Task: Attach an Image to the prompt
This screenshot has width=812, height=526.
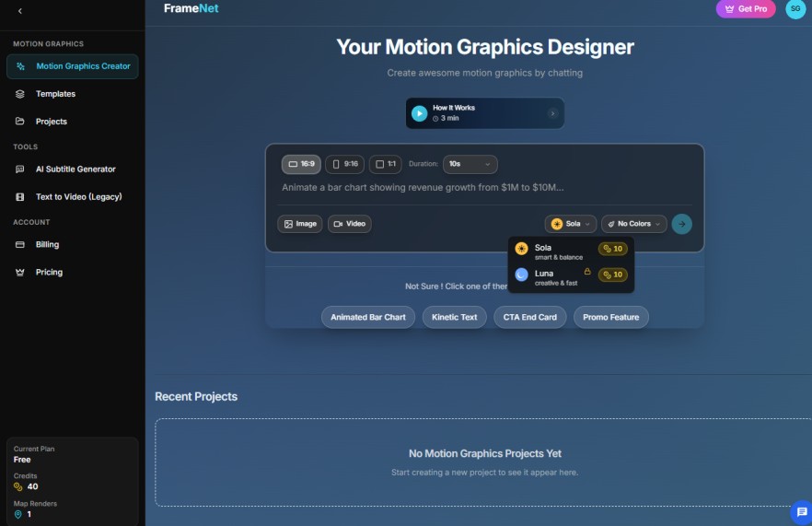Action: click(x=300, y=224)
